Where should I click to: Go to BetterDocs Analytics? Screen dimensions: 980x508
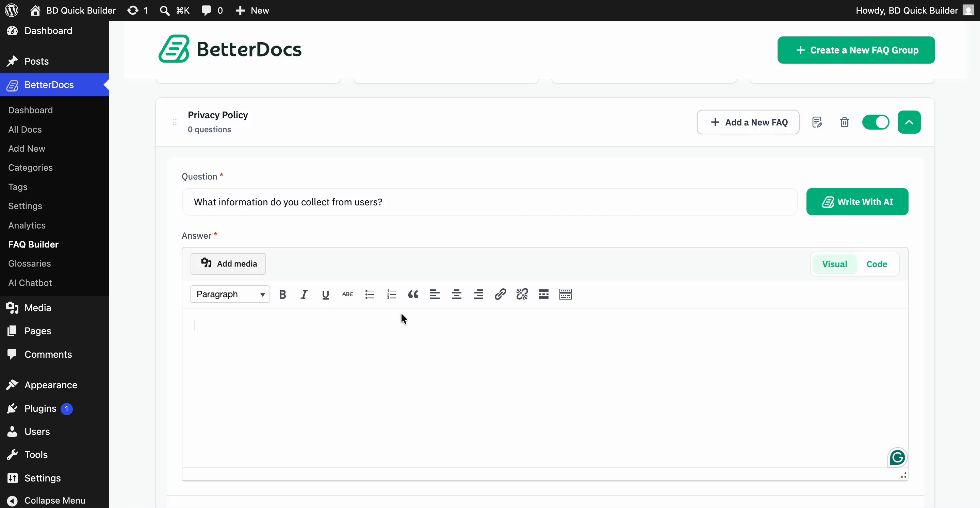27,225
